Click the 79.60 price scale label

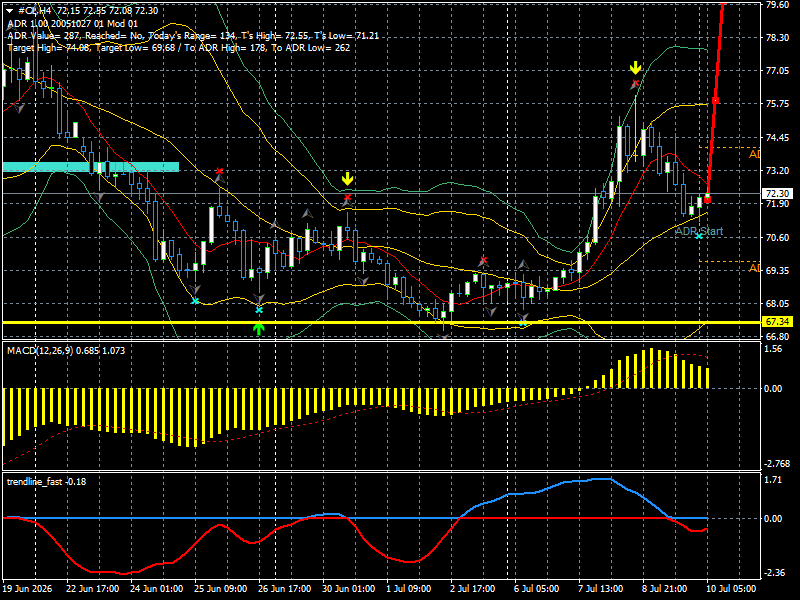click(778, 5)
